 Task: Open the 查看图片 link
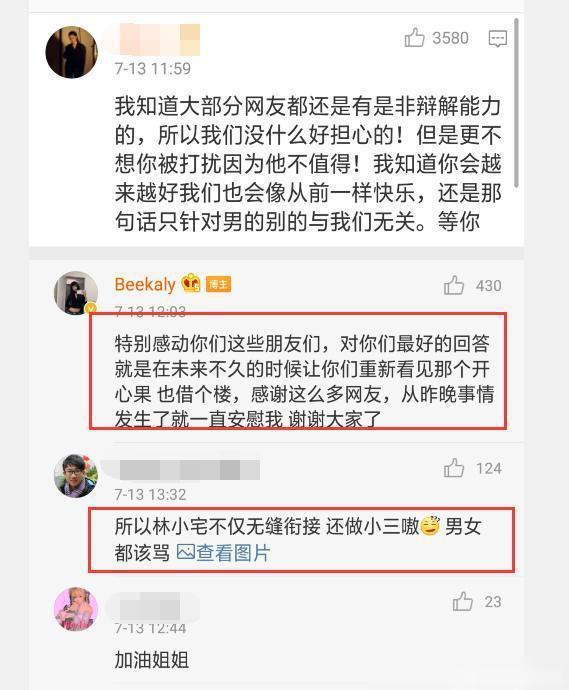(x=224, y=553)
